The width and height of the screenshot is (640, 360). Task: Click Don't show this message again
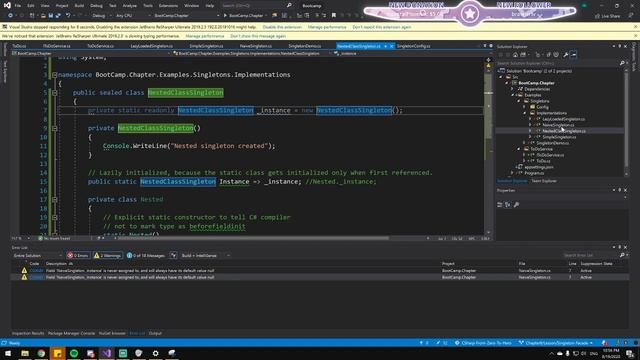pyautogui.click(x=258, y=36)
